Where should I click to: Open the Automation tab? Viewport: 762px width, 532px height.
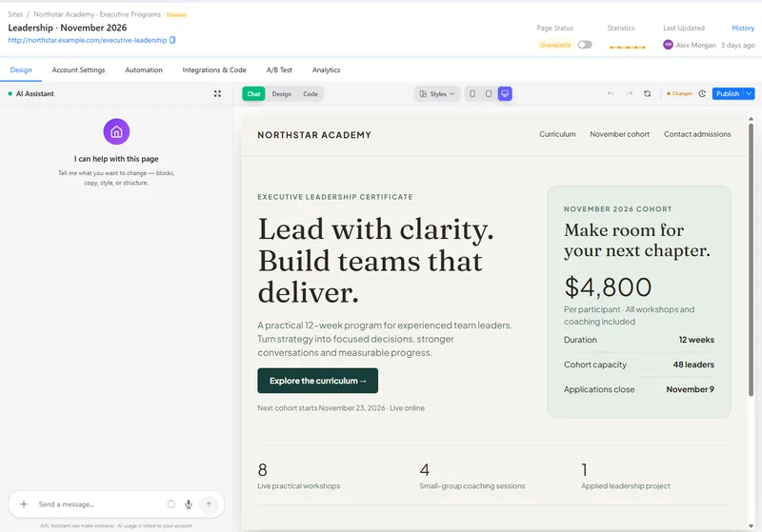click(x=144, y=69)
